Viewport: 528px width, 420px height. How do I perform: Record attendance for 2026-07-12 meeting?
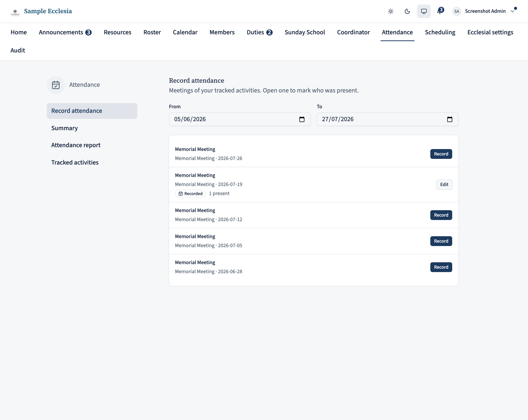pyautogui.click(x=441, y=215)
